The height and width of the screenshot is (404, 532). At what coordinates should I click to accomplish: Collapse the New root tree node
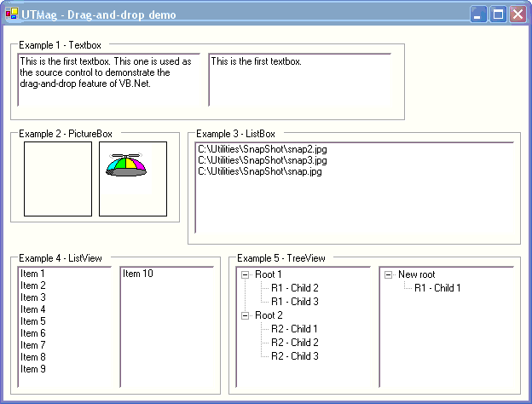pyautogui.click(x=389, y=274)
